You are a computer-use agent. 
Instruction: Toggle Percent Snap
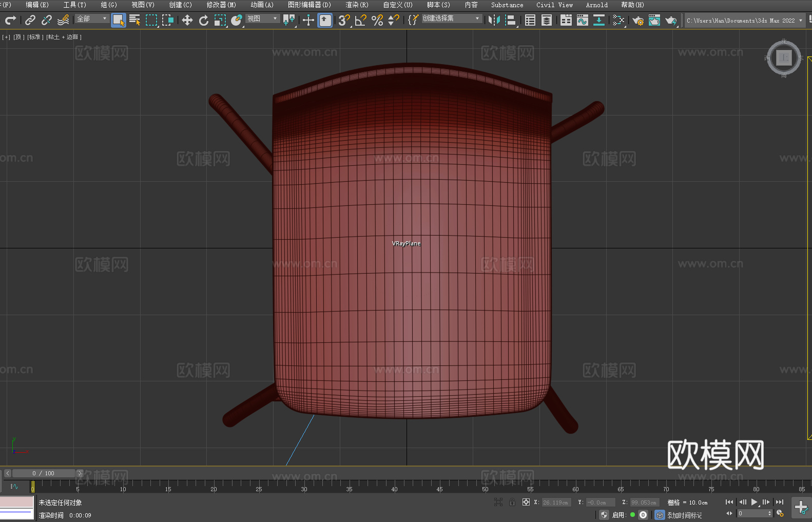(x=377, y=20)
